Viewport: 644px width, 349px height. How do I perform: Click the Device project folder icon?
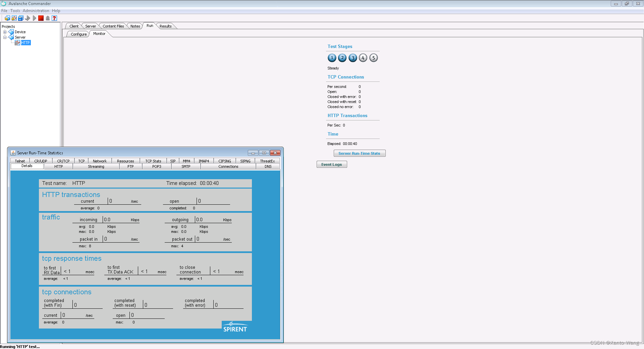(x=11, y=32)
